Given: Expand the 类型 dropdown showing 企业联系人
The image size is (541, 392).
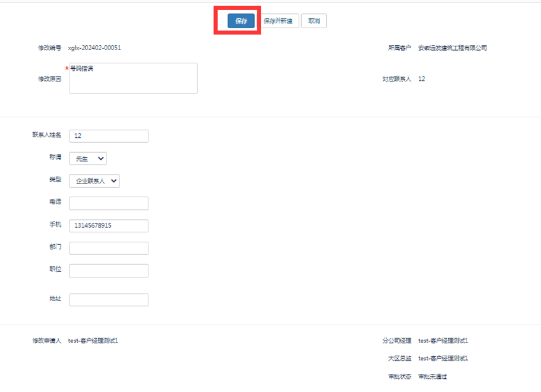Looking at the screenshot, I should 94,181.
